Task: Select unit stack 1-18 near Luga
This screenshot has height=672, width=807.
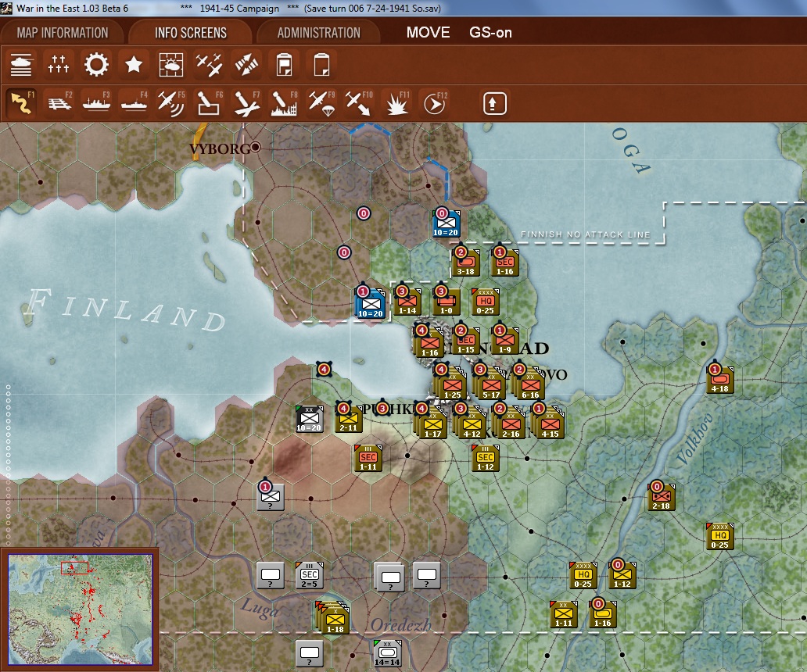Action: 333,618
